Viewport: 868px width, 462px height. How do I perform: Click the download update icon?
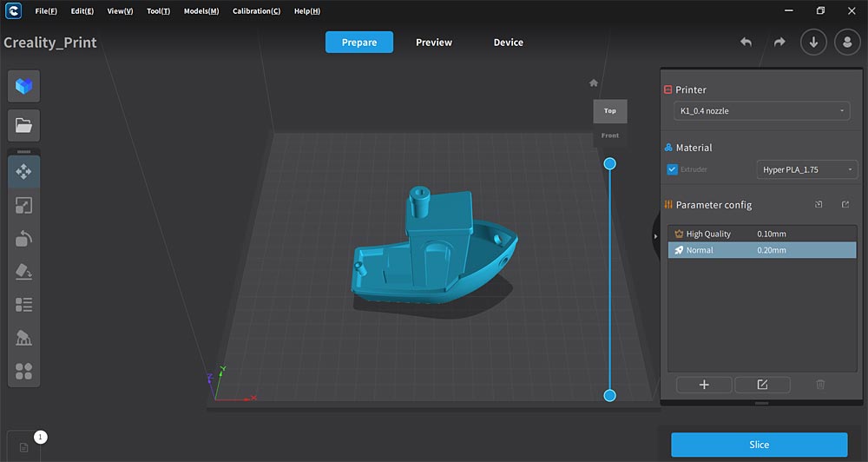[x=814, y=42]
